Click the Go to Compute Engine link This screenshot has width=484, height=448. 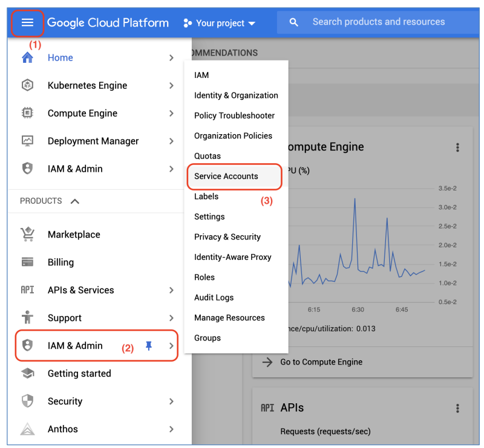[321, 362]
